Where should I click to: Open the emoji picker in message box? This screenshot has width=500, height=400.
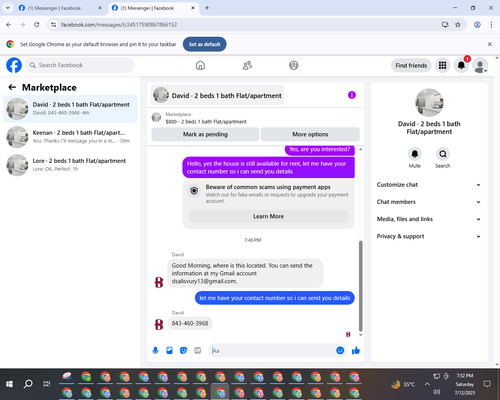(x=340, y=350)
